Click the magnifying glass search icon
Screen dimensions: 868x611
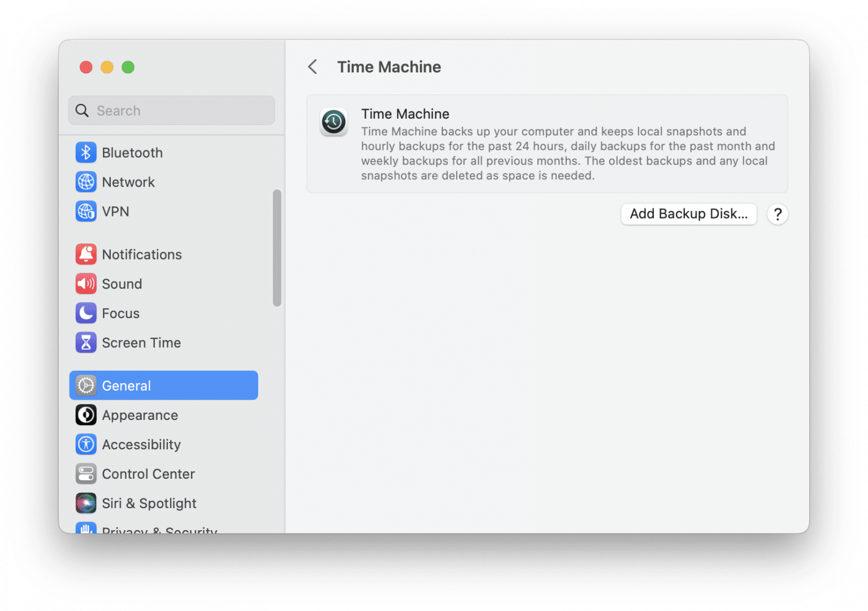point(83,111)
